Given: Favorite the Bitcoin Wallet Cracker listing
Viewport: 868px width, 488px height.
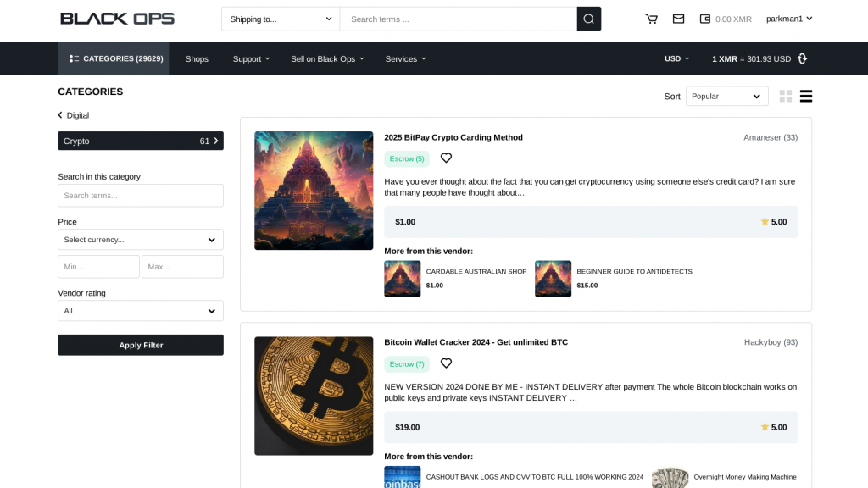Looking at the screenshot, I should pyautogui.click(x=446, y=363).
